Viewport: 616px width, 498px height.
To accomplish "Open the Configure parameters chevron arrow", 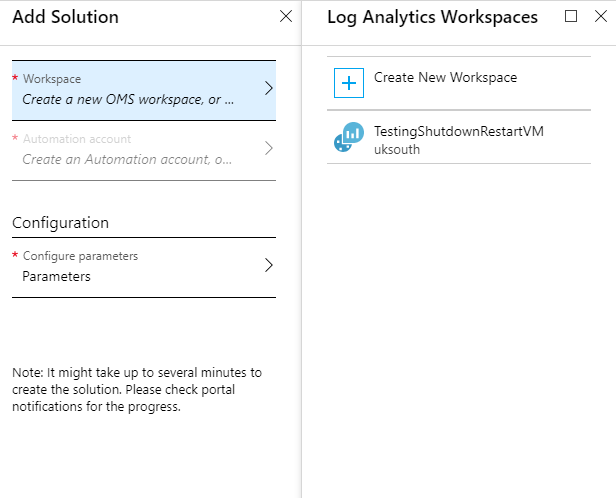I will coord(268,265).
